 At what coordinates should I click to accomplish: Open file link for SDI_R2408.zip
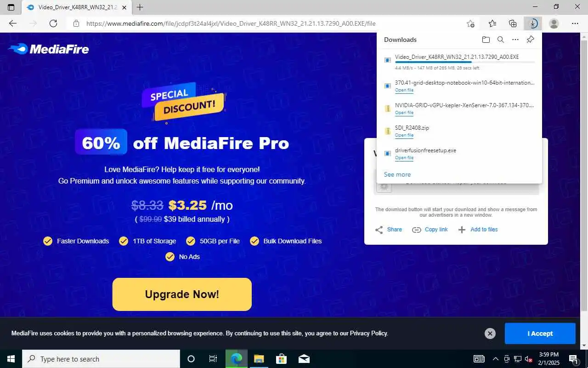[x=404, y=135]
